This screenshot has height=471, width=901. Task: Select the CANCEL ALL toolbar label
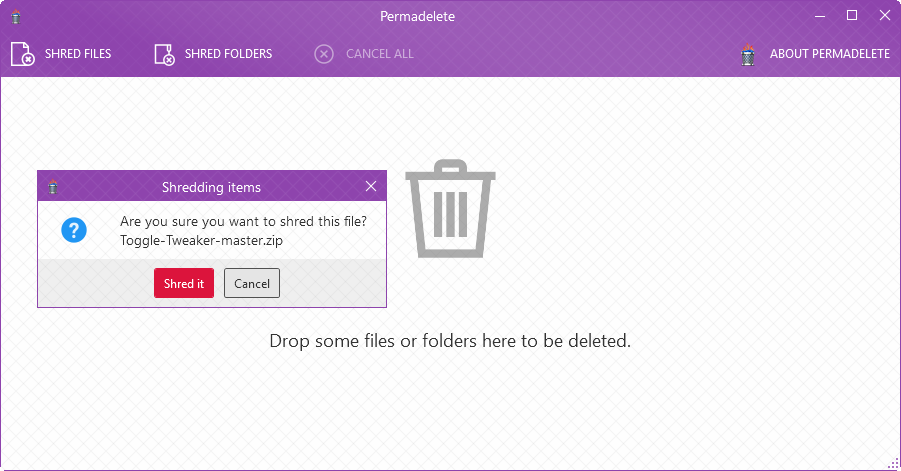tap(380, 54)
